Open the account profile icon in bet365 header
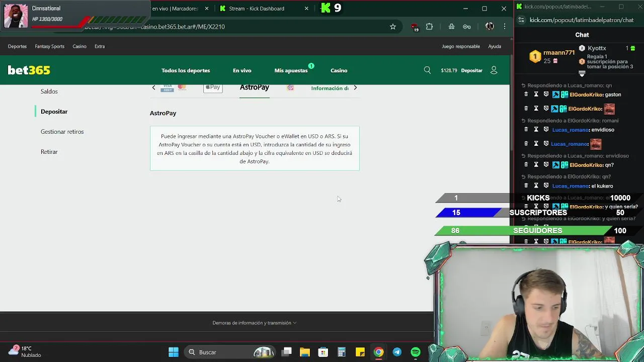Screen dimensions: 644x362 coord(494,70)
